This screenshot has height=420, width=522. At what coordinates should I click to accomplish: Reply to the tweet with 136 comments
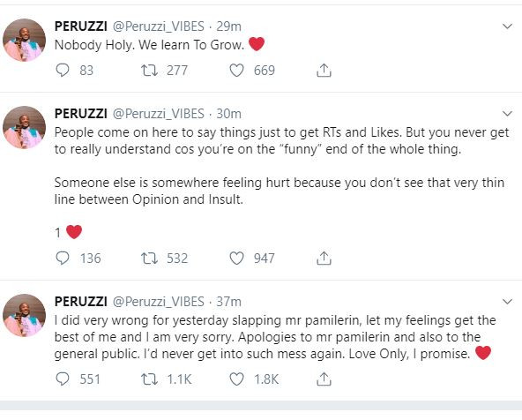coord(63,259)
